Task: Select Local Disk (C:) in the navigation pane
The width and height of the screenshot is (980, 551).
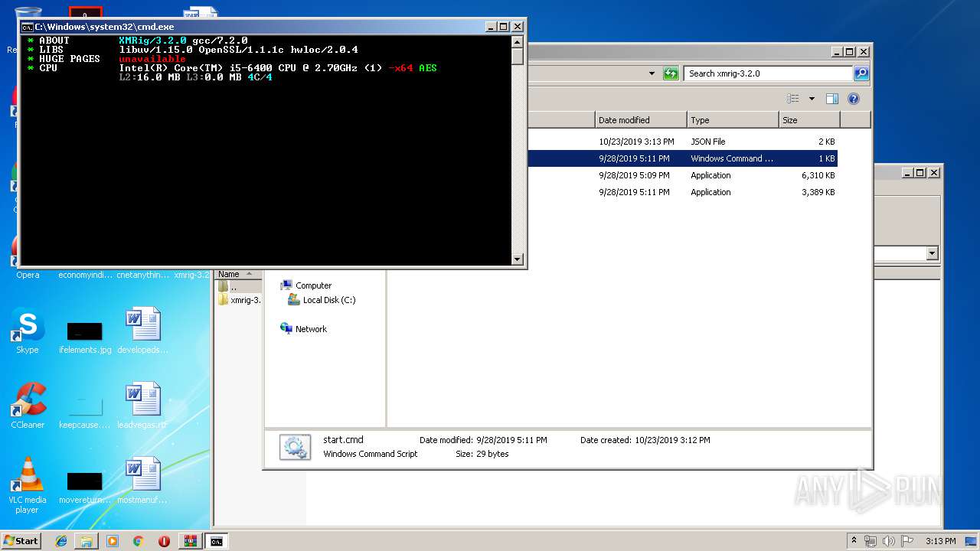Action: click(x=322, y=300)
